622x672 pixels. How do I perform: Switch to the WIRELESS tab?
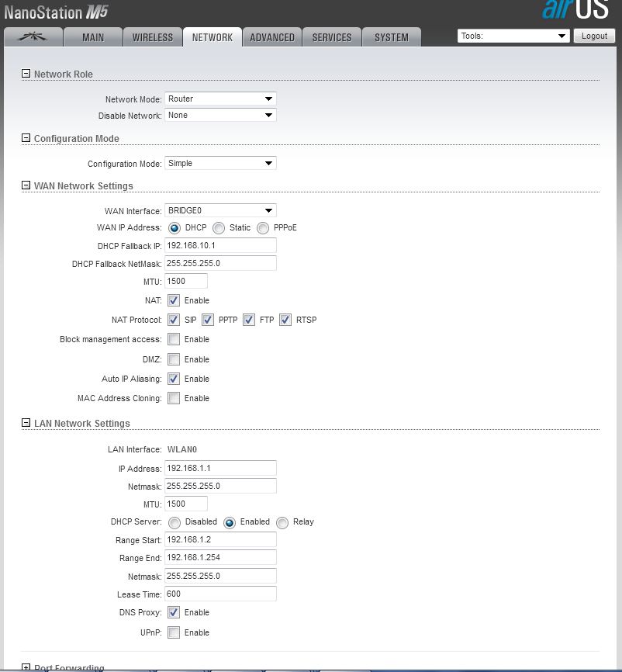pyautogui.click(x=153, y=37)
